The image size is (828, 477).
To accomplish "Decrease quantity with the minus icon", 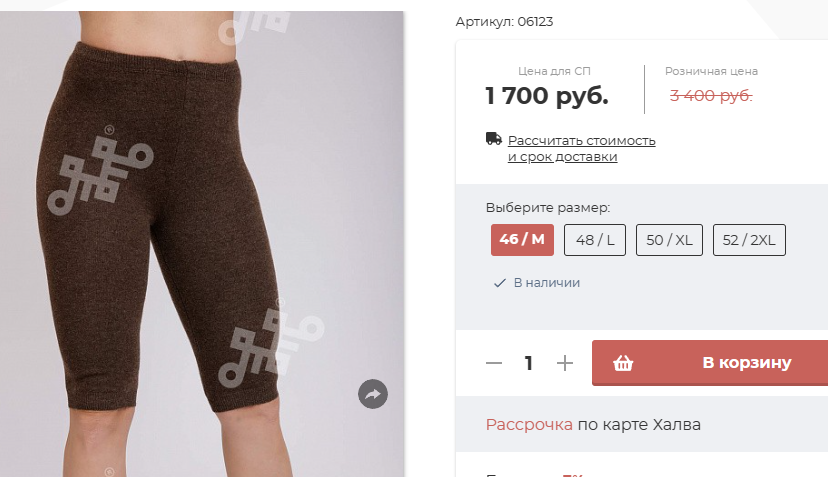I will point(494,363).
